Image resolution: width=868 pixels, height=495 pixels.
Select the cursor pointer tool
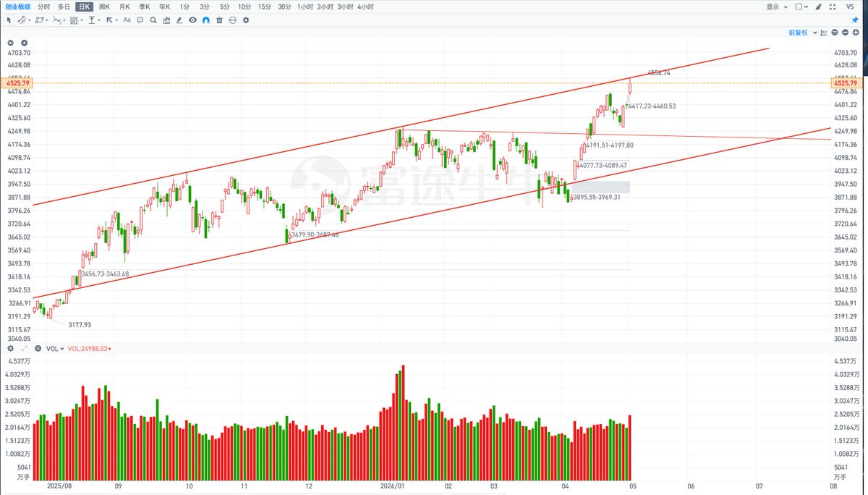[9, 20]
